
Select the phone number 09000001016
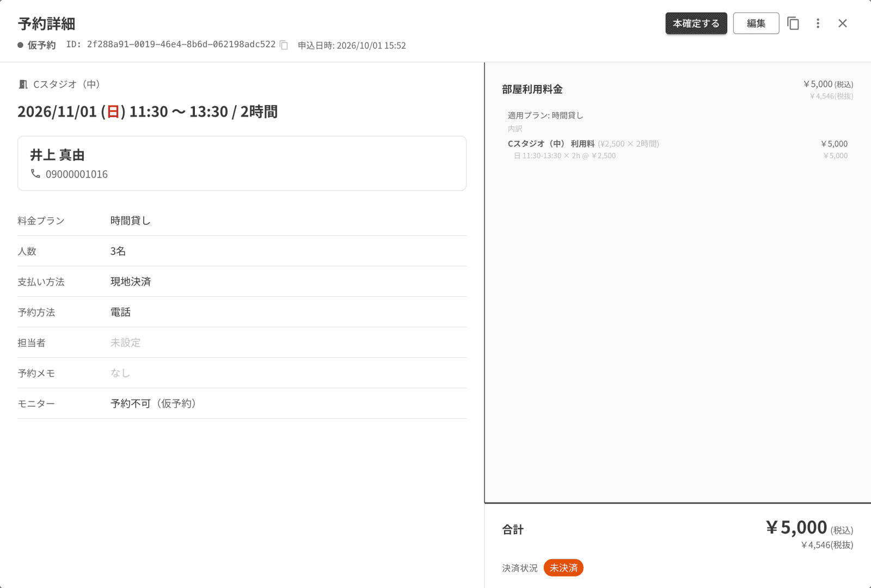pos(77,174)
